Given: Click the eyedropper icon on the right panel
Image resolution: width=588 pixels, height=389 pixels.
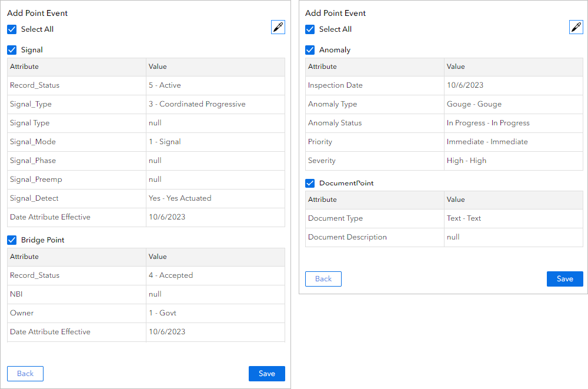Looking at the screenshot, I should coord(576,26).
